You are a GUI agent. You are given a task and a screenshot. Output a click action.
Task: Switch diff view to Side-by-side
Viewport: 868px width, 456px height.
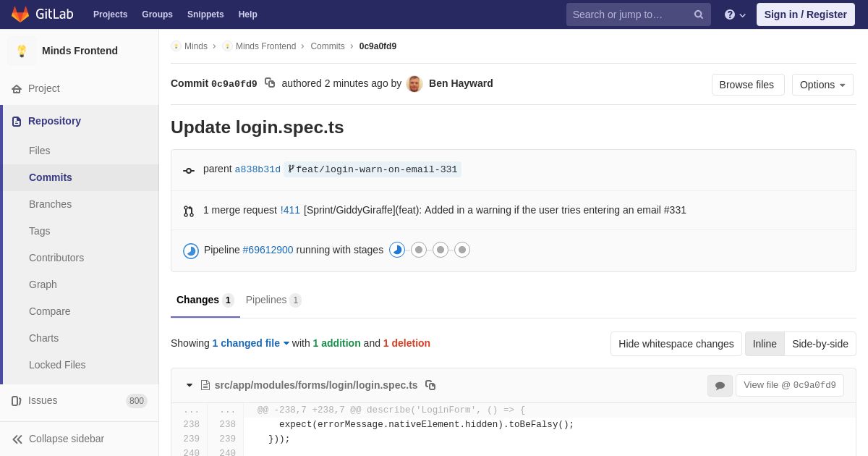[820, 344]
